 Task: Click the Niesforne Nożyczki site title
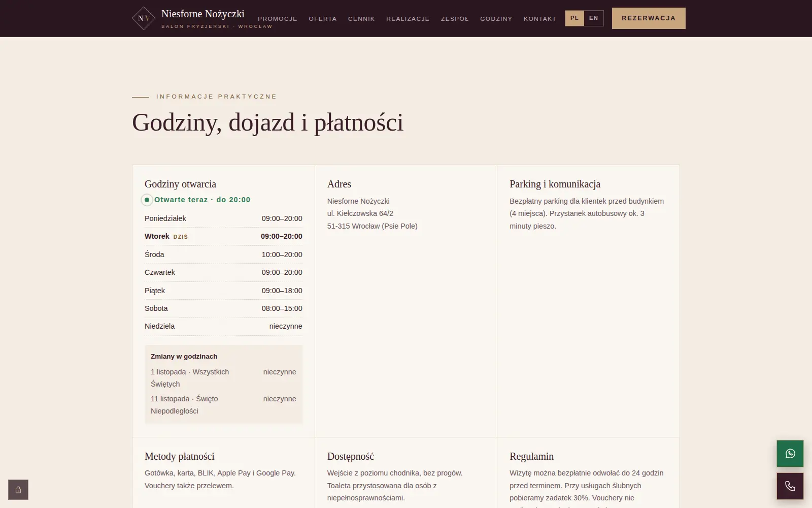[203, 14]
